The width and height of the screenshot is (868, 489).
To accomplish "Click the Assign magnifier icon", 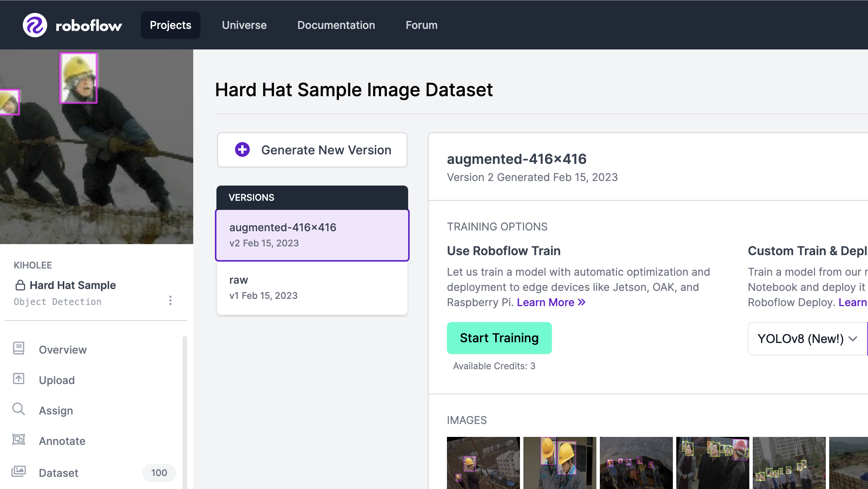I will click(19, 409).
